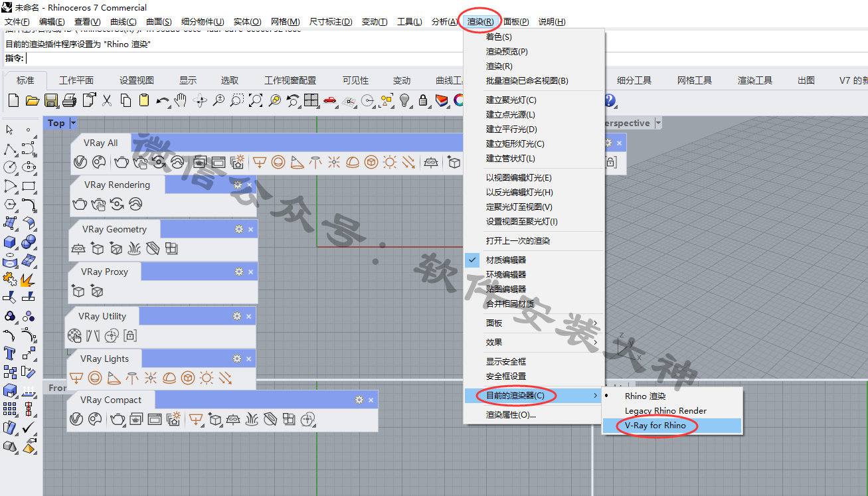
Task: Expand the 效果 submenu
Action: [533, 342]
